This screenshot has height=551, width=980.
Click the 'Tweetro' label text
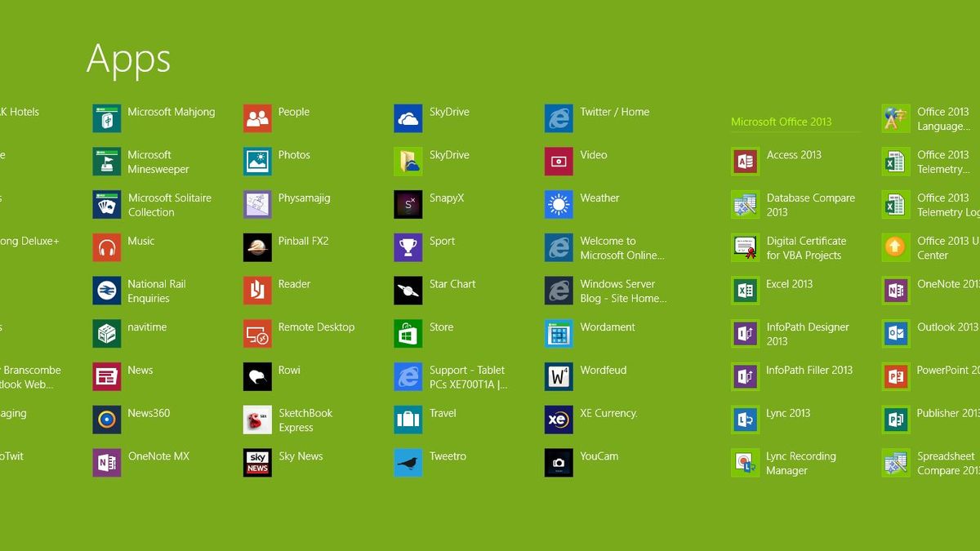coord(448,456)
